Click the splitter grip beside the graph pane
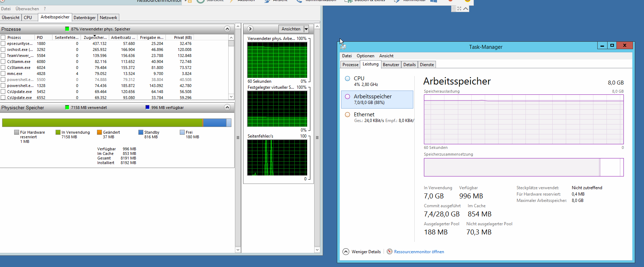Image resolution: width=644 pixels, height=267 pixels. point(238,138)
